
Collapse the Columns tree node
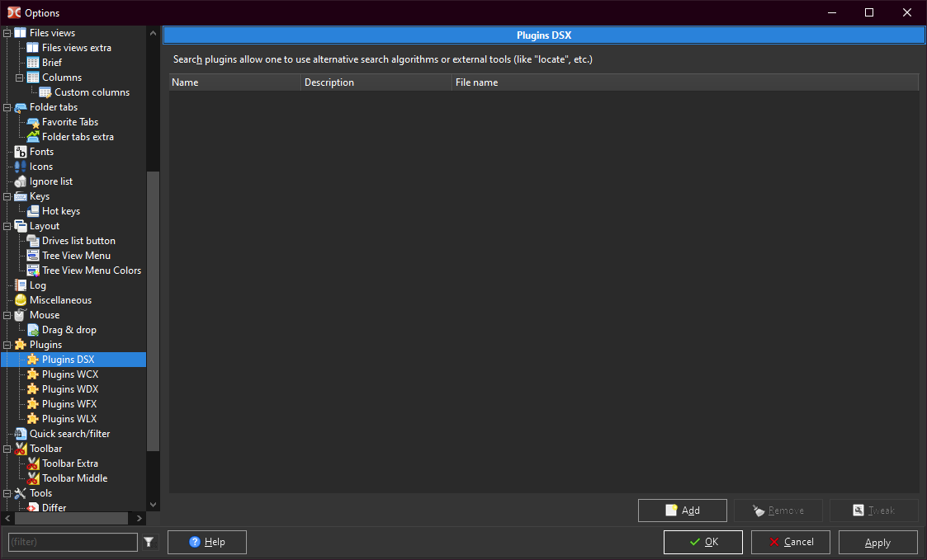pyautogui.click(x=20, y=78)
